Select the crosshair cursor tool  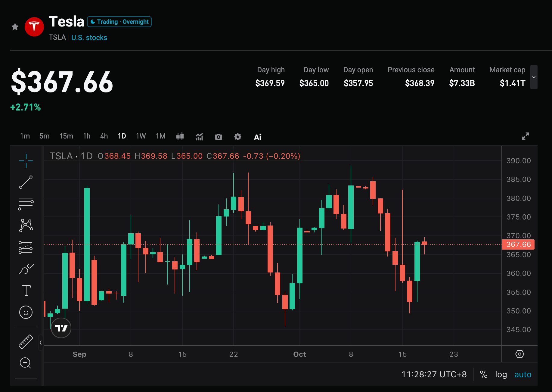[x=26, y=160]
